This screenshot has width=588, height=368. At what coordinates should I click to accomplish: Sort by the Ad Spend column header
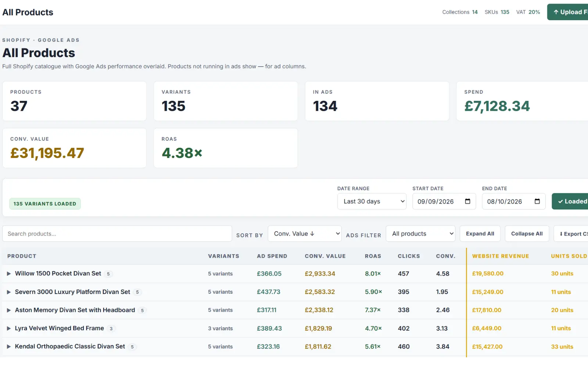coord(272,256)
